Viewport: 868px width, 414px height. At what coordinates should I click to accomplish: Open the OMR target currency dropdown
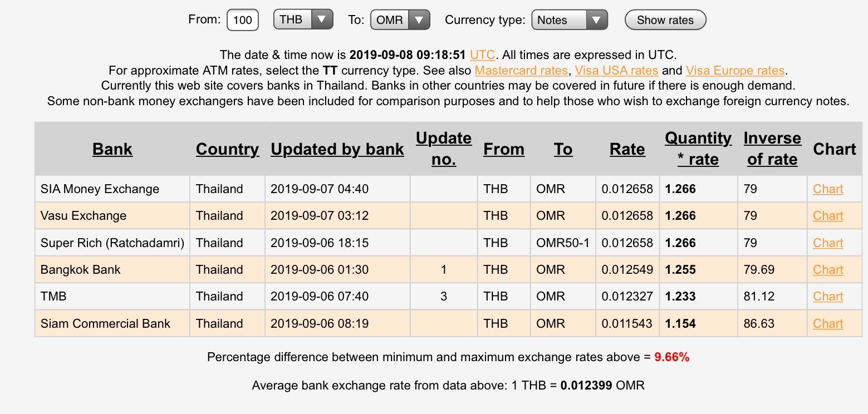(400, 19)
